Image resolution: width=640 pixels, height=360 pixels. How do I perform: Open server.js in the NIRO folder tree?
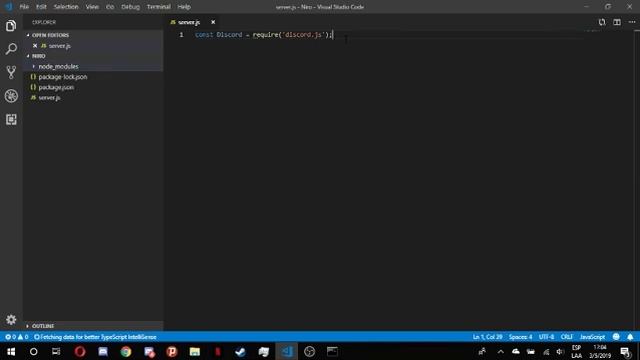pos(49,98)
